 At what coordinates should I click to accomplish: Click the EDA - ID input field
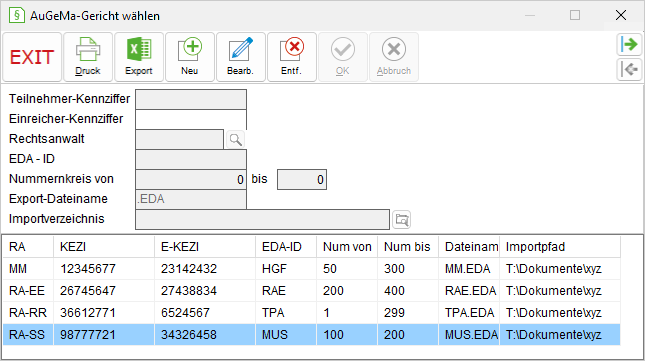click(x=191, y=159)
